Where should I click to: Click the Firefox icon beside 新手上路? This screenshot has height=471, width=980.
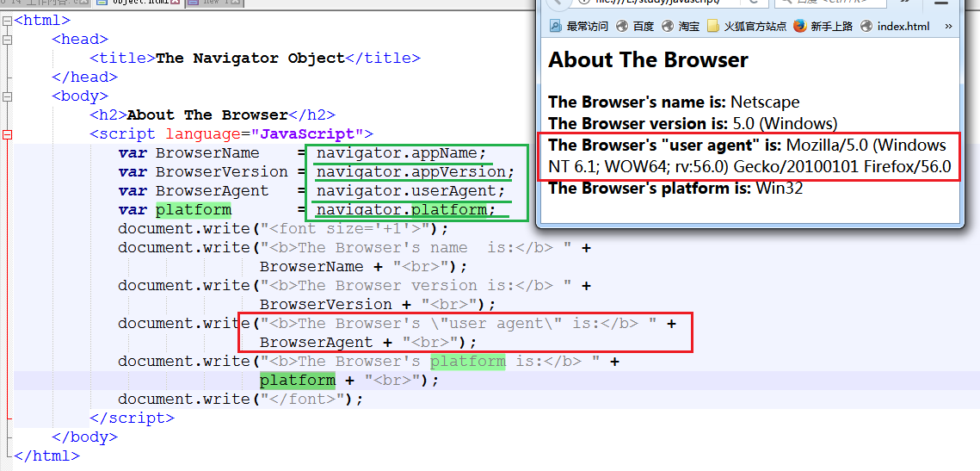(x=800, y=27)
